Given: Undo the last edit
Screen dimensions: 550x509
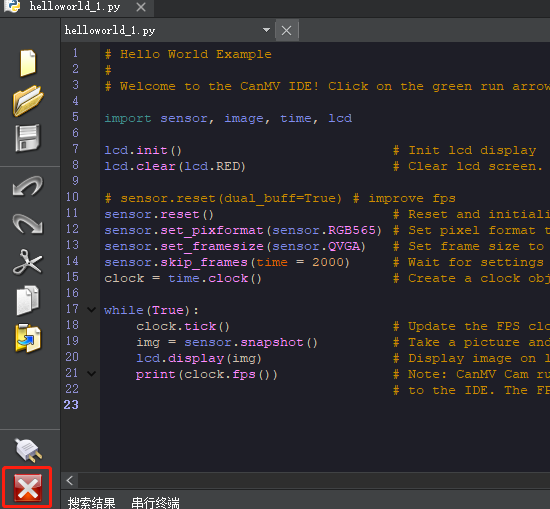Looking at the screenshot, I should pyautogui.click(x=28, y=186).
